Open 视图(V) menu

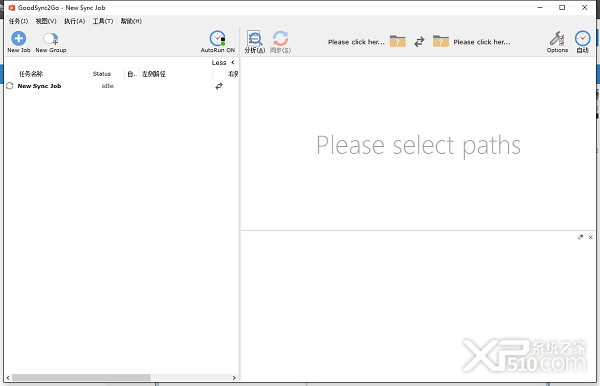[46, 21]
